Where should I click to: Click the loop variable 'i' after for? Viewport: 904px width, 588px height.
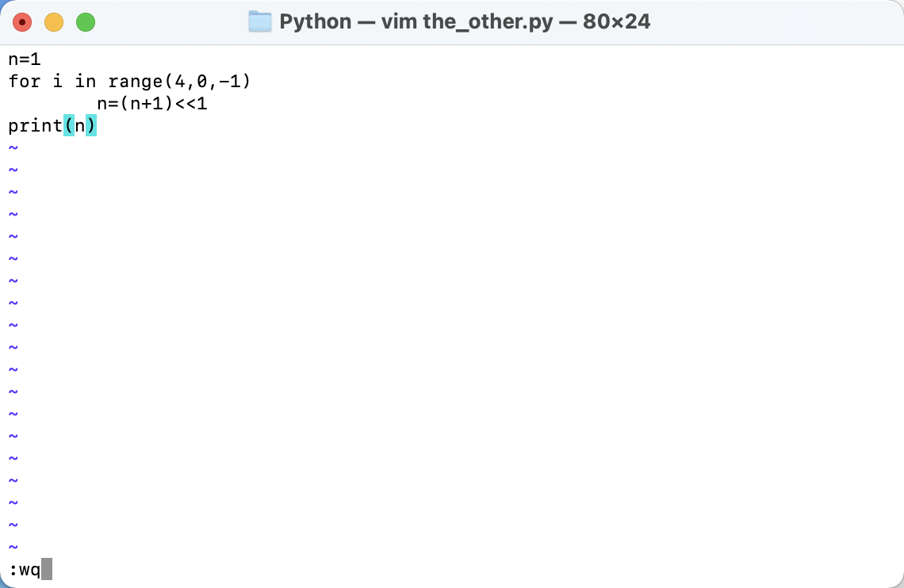click(58, 81)
